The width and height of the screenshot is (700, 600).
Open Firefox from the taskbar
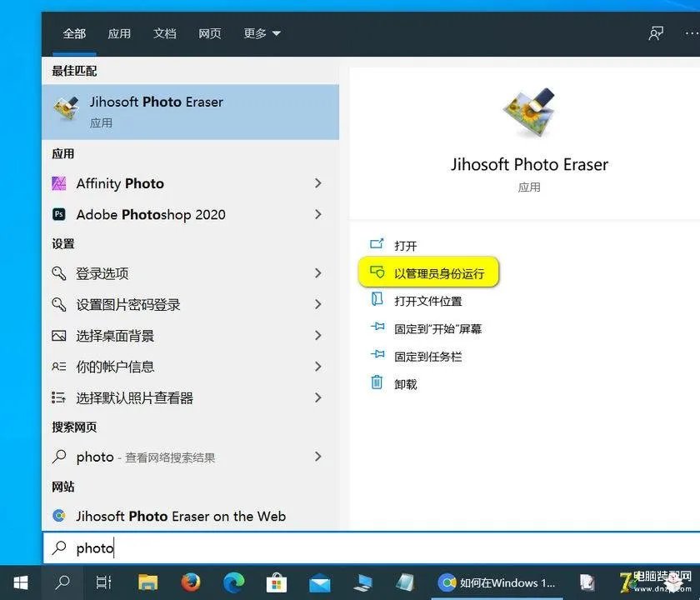coord(189,582)
